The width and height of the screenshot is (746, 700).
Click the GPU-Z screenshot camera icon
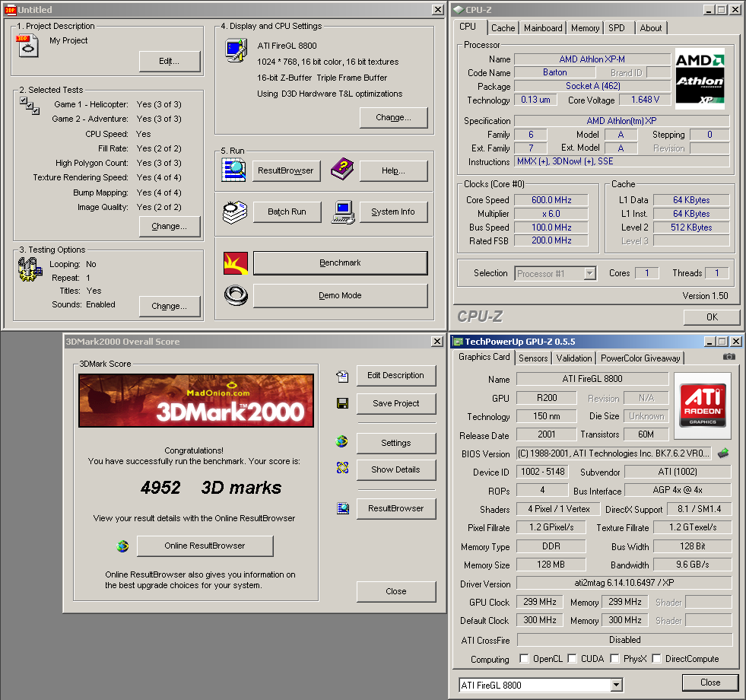[729, 357]
